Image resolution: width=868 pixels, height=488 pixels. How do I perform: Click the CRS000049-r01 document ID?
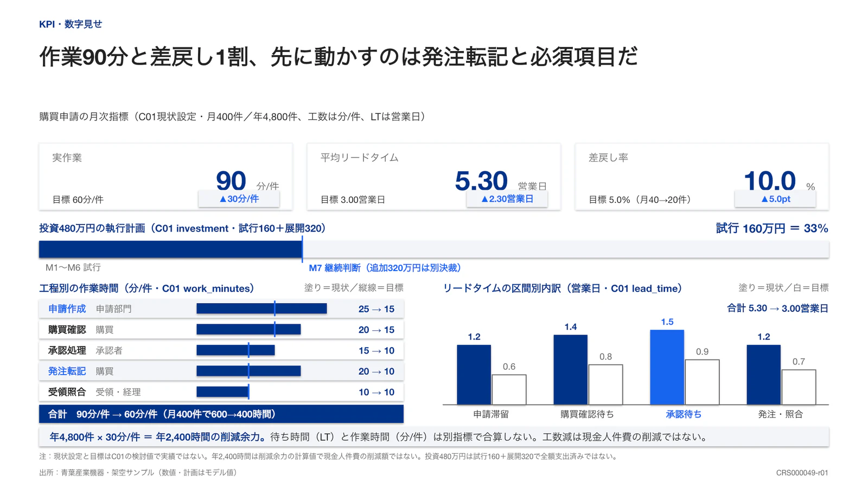(802, 473)
